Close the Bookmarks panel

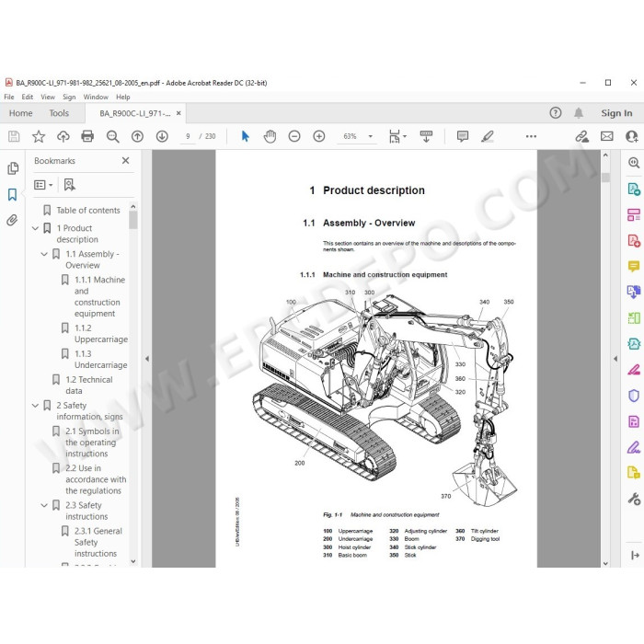point(126,161)
